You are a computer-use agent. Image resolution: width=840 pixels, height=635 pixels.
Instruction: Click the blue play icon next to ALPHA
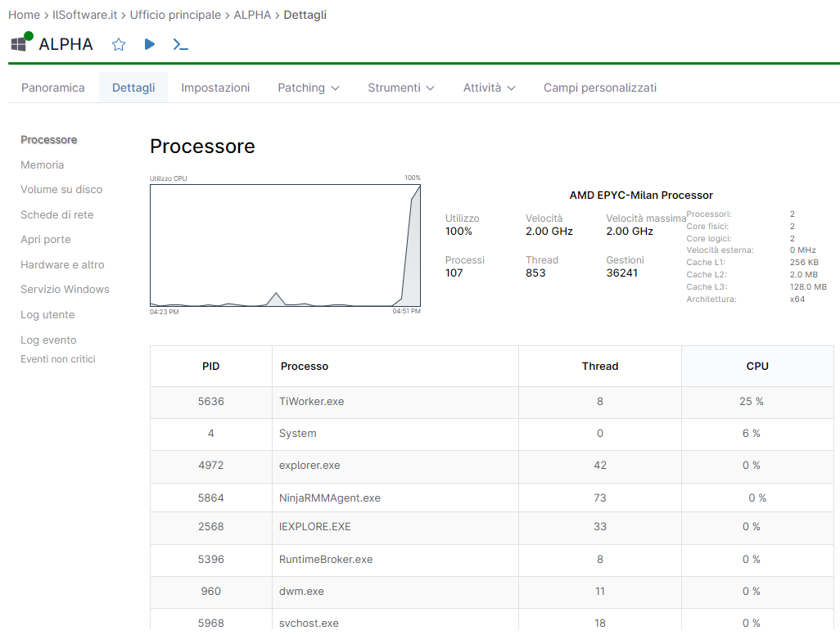click(150, 44)
